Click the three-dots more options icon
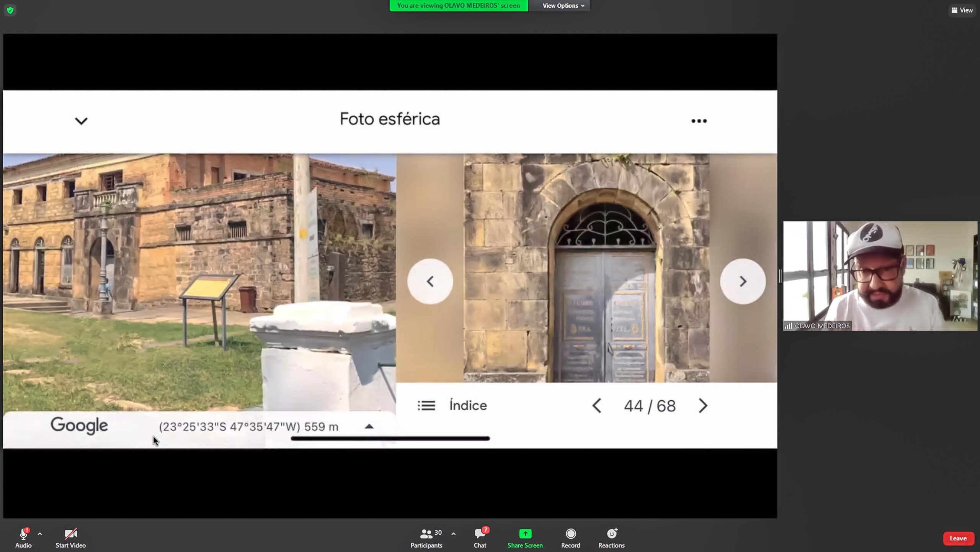The image size is (980, 552). coord(699,121)
